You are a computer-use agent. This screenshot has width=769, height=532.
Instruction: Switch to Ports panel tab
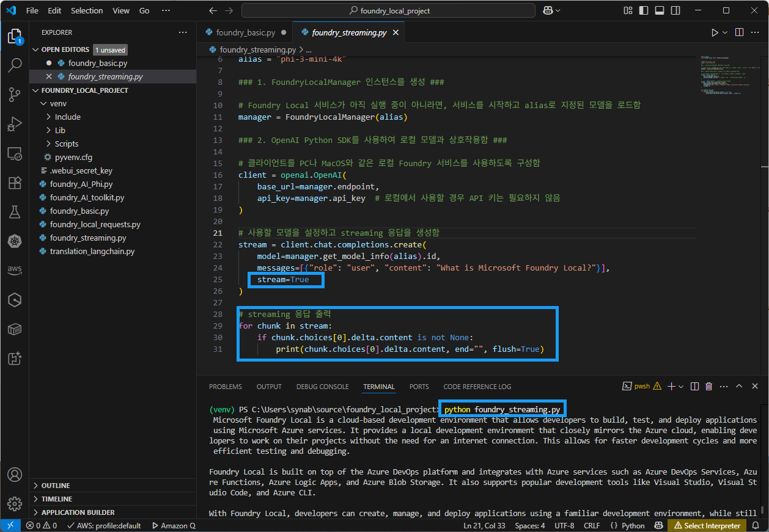419,387
